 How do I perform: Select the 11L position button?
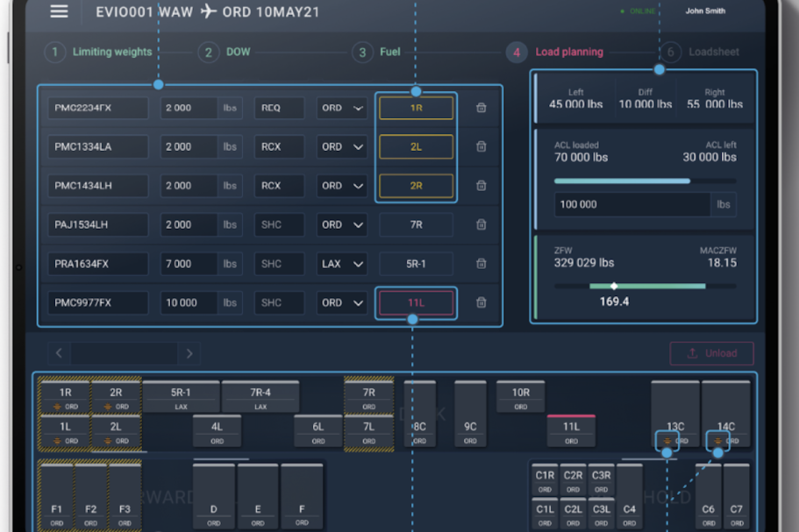tap(416, 303)
